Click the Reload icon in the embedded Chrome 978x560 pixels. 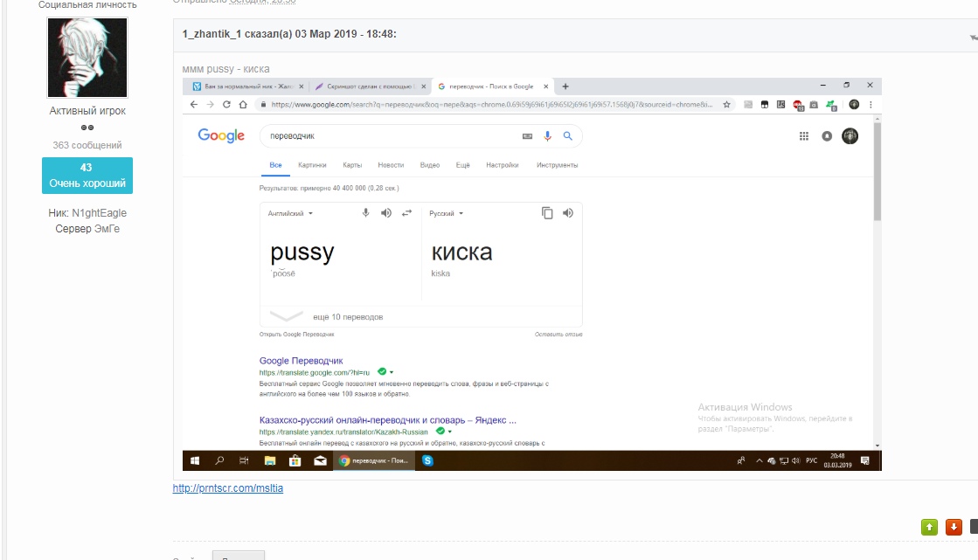(226, 105)
